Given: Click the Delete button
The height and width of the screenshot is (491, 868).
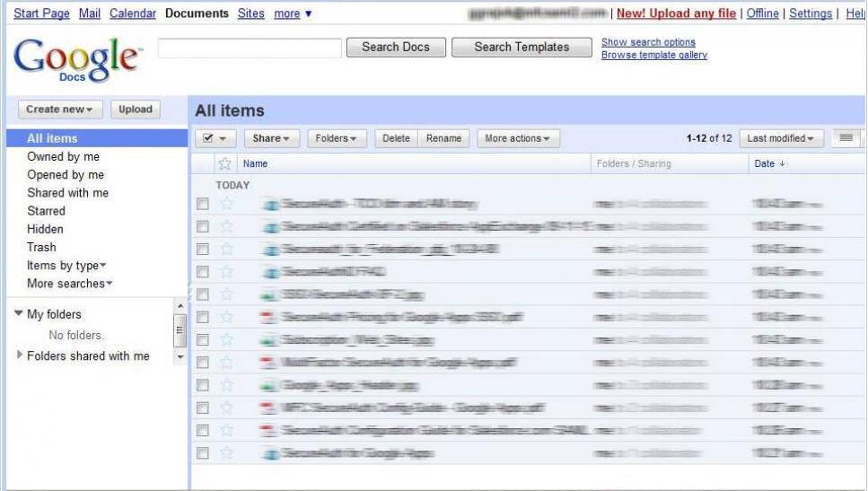Looking at the screenshot, I should [x=397, y=138].
